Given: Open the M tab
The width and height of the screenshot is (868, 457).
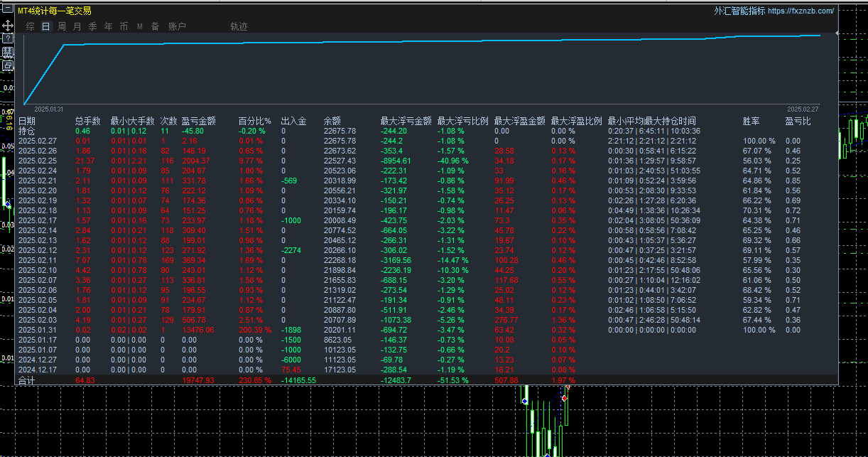Looking at the screenshot, I should tap(140, 26).
